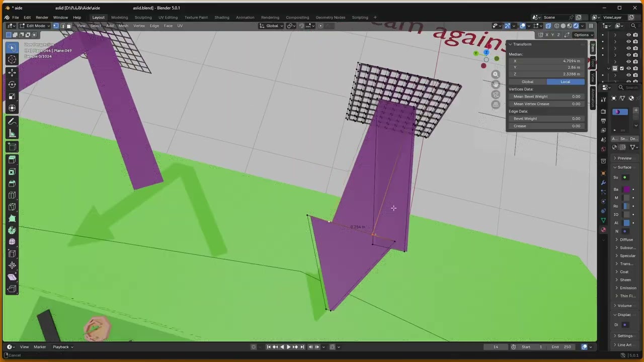Choose the Bevel tool
The width and height of the screenshot is (644, 362).
tap(12, 184)
